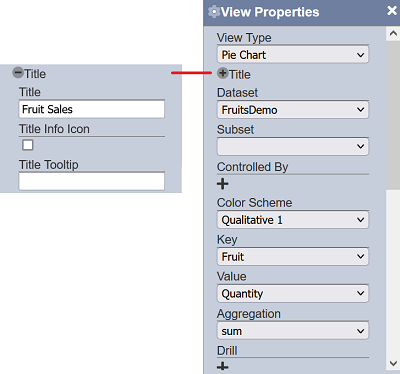Viewport: 400px width, 374px height.
Task: Open the Dataset FruitsDemo dropdown
Action: click(x=293, y=110)
